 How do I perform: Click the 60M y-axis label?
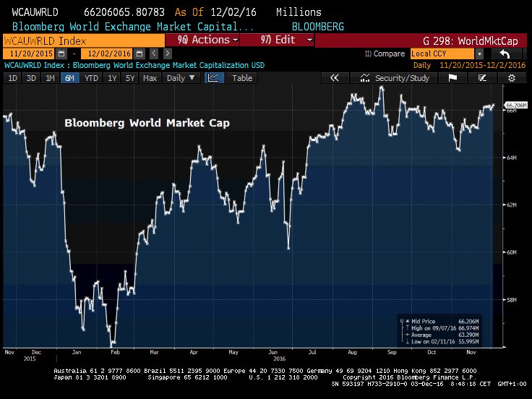pos(512,252)
